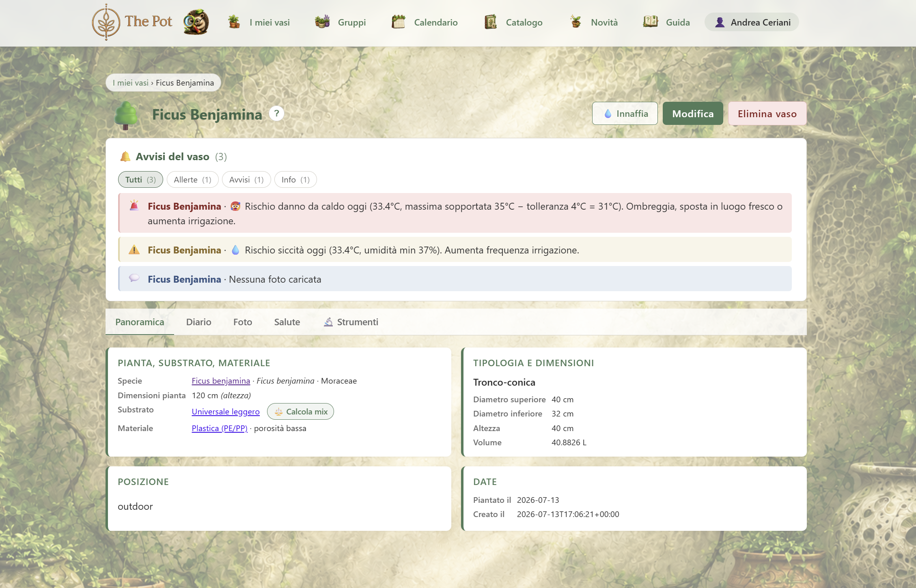Click the Catalogo book icon
The width and height of the screenshot is (916, 588).
coord(491,22)
